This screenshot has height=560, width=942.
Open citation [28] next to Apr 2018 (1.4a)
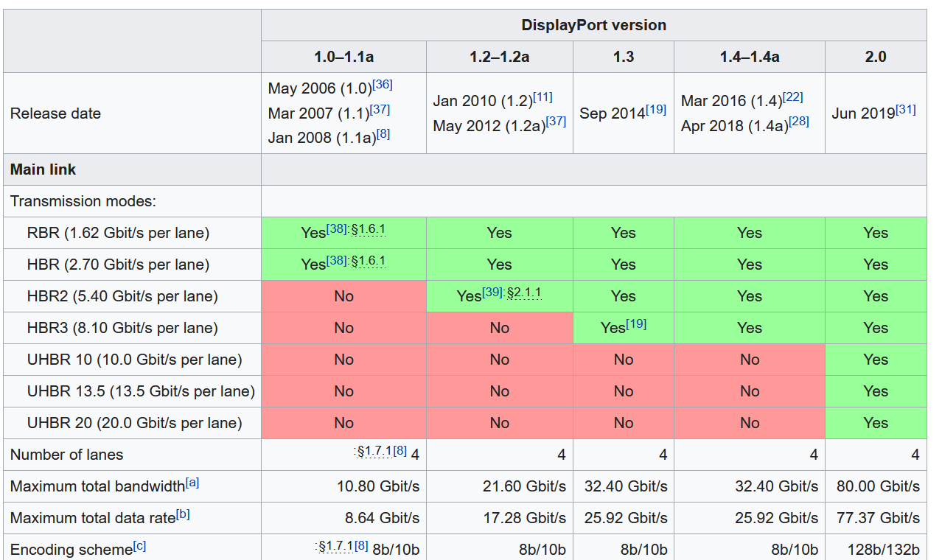[799, 122]
